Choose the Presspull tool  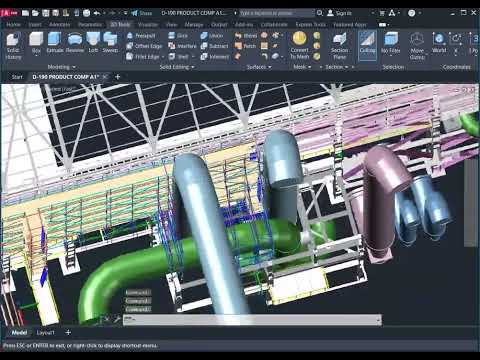(x=141, y=35)
